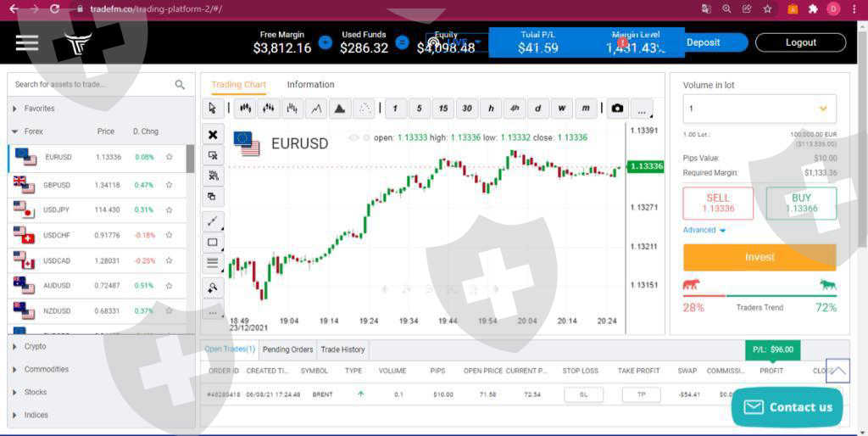
Task: Take a chart snapshot with the camera icon
Action: coord(617,108)
